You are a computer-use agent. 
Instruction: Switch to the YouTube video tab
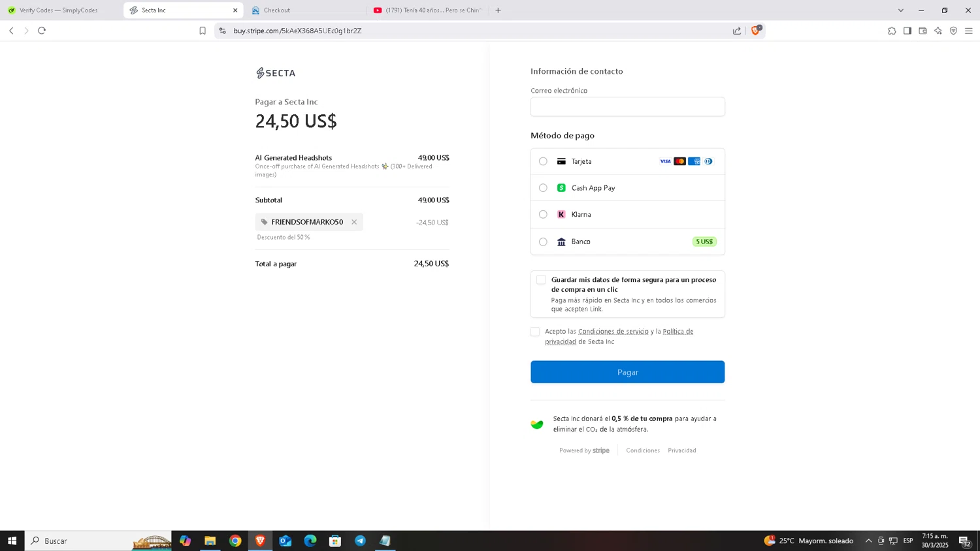coord(428,10)
